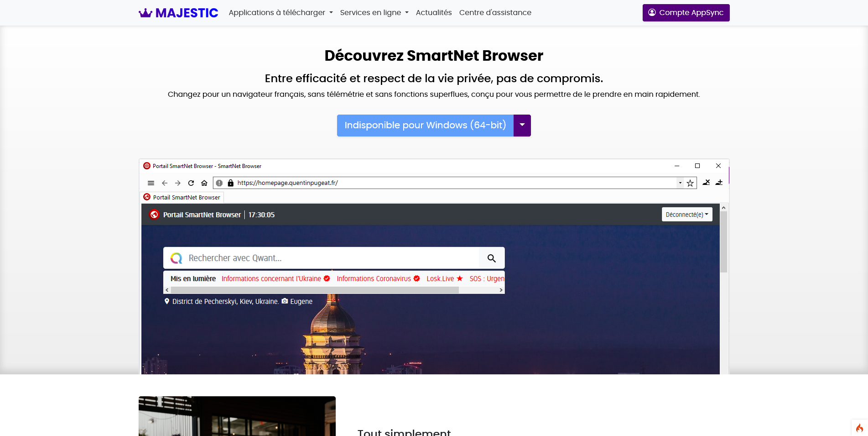Click the back arrow in SmartNet Browser
This screenshot has height=436, width=868.
[x=165, y=183]
